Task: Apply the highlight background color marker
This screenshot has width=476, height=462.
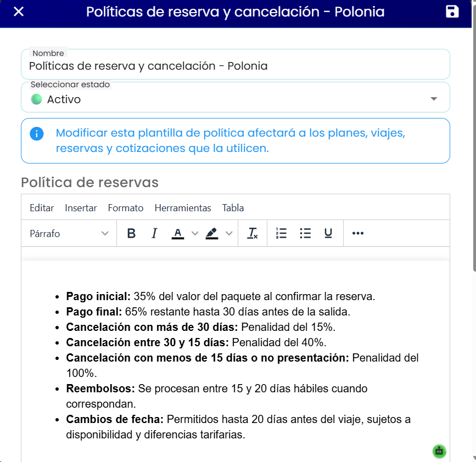Action: (x=212, y=233)
